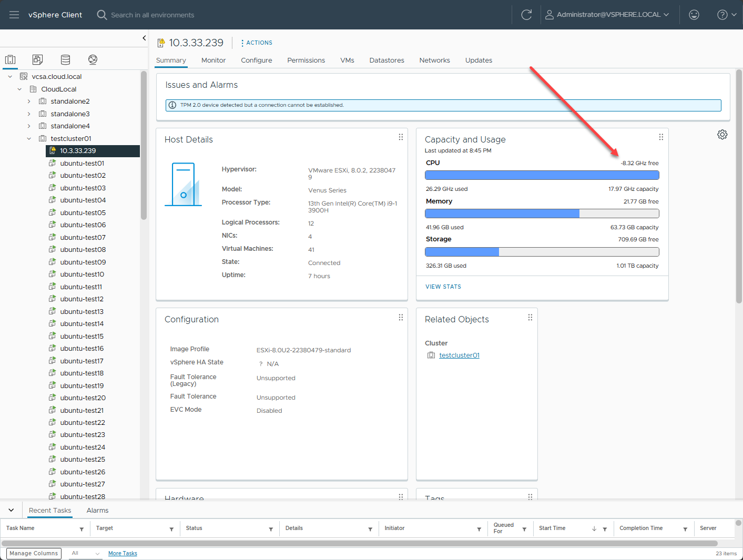Image resolution: width=743 pixels, height=560 pixels.
Task: Click the Host Details card drag handle
Action: point(401,137)
